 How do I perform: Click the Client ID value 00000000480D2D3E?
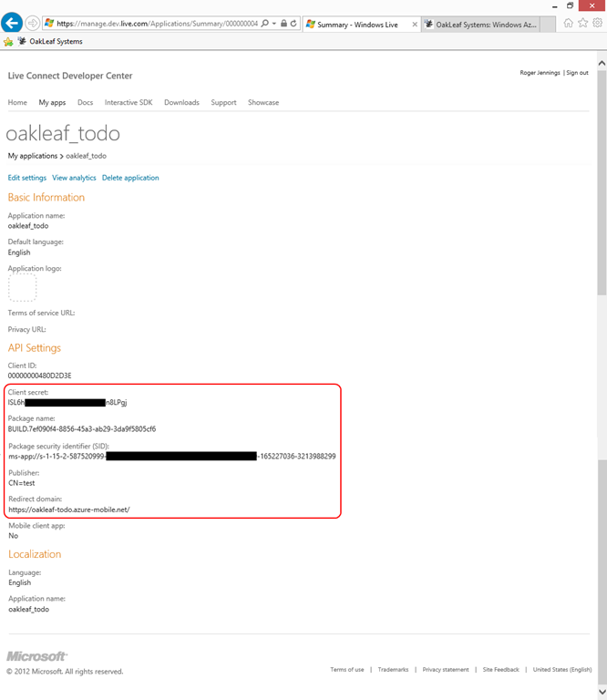point(40,376)
